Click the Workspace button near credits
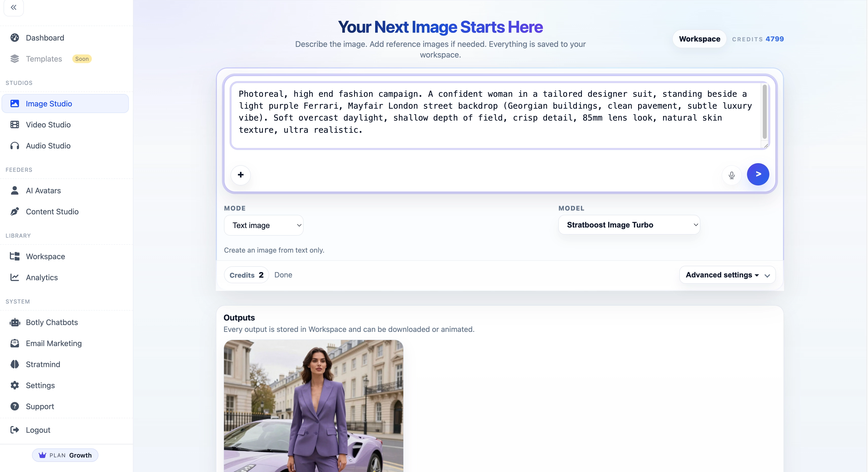This screenshot has height=472, width=868. coord(699,39)
